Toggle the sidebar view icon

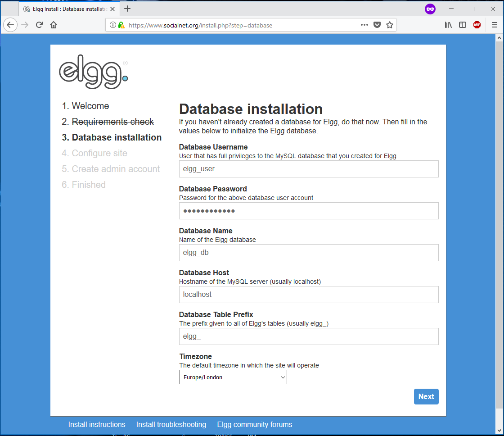coord(463,25)
